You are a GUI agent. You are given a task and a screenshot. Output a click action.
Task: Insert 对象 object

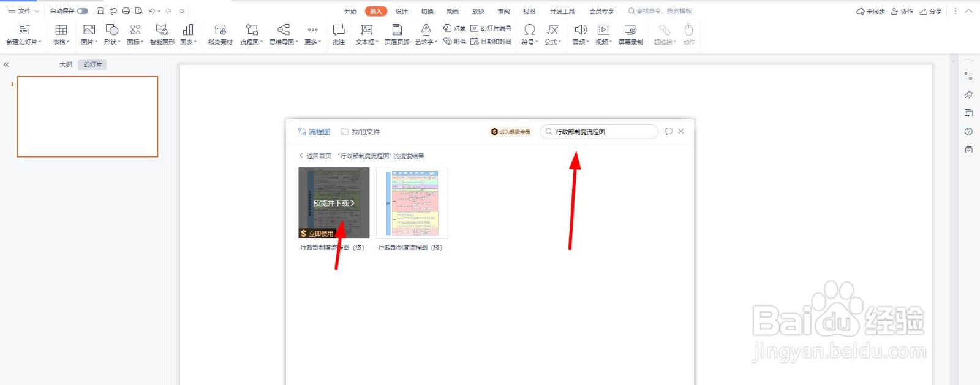pos(454,28)
